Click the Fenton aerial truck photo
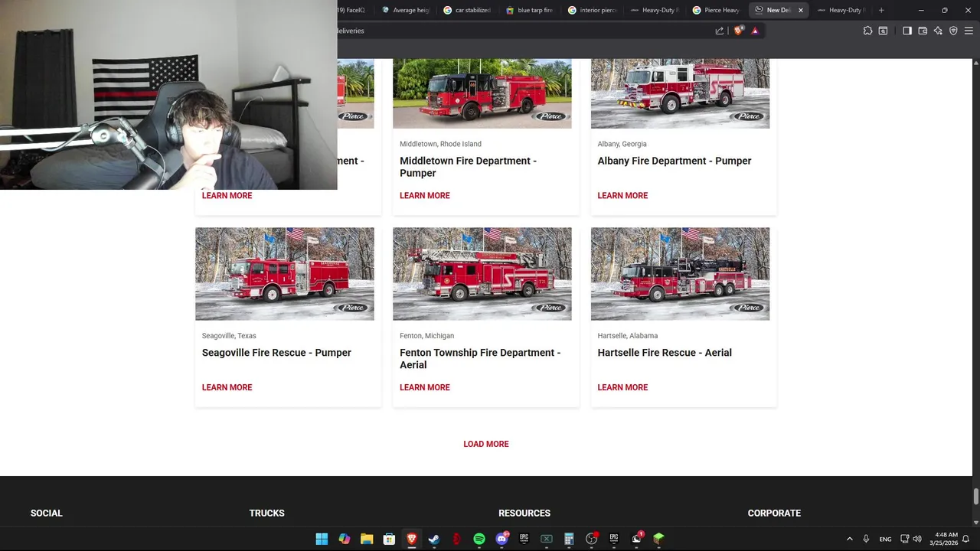 482,274
